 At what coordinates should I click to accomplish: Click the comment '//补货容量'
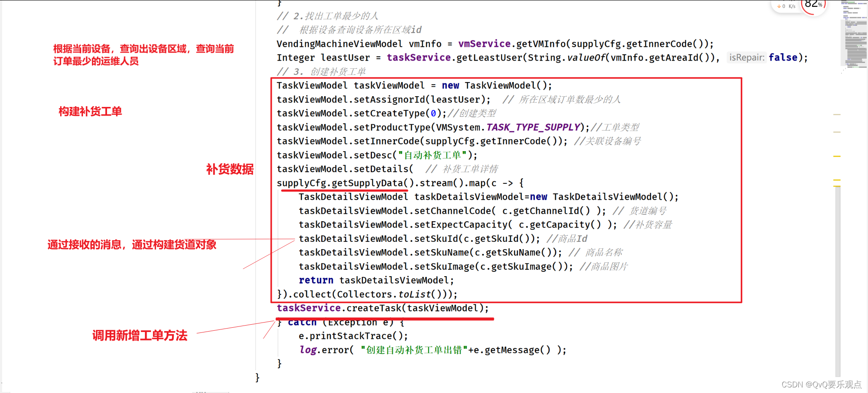648,225
